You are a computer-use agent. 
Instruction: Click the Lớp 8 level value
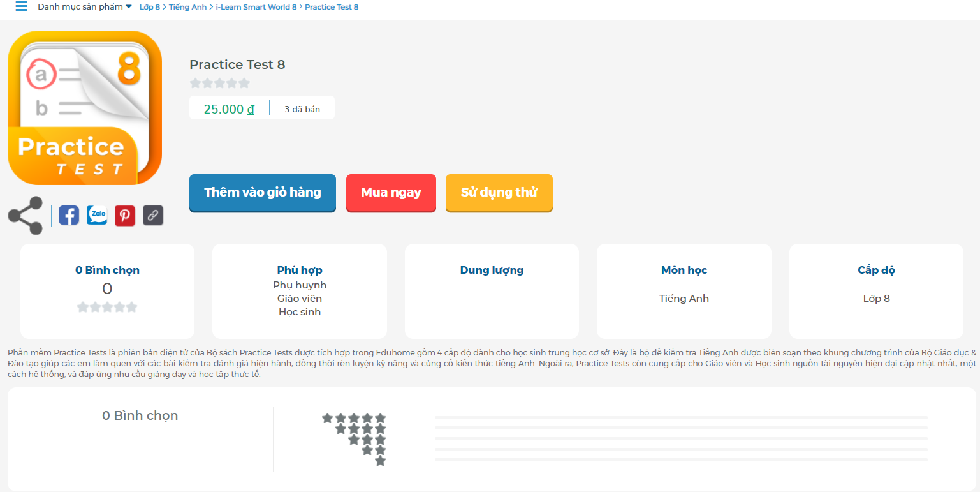[877, 298]
